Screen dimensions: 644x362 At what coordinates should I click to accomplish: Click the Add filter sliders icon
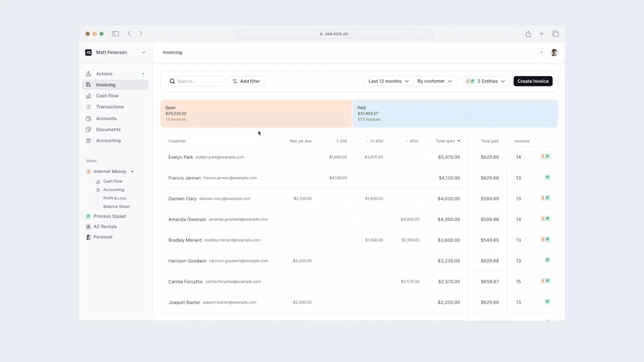(234, 81)
